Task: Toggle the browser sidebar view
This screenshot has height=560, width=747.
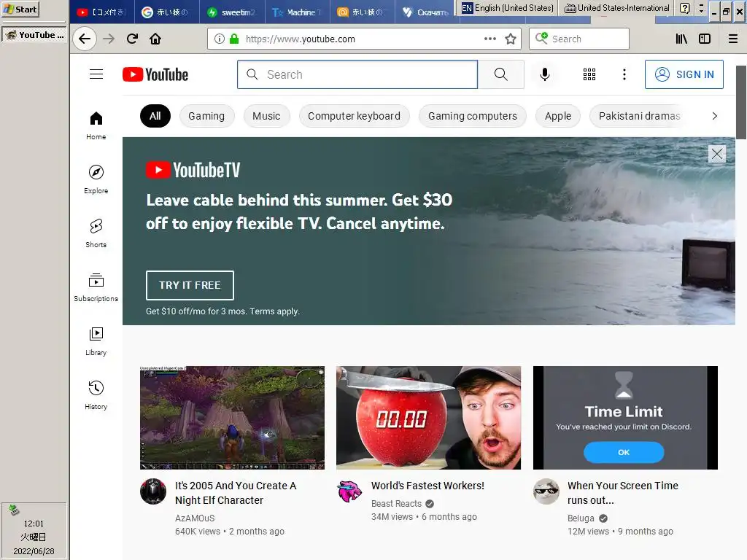Action: click(x=705, y=39)
